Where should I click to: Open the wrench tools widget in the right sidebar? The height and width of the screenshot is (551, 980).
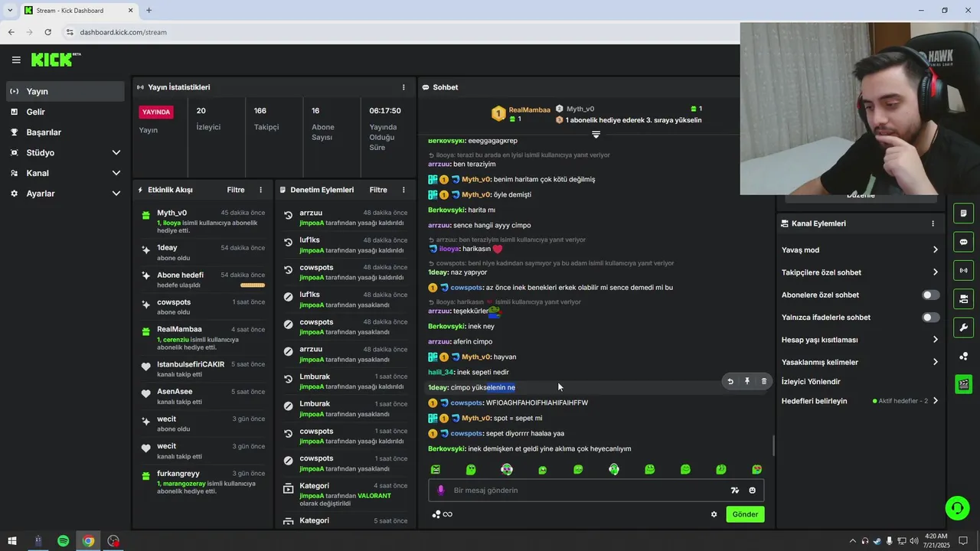pos(963,327)
